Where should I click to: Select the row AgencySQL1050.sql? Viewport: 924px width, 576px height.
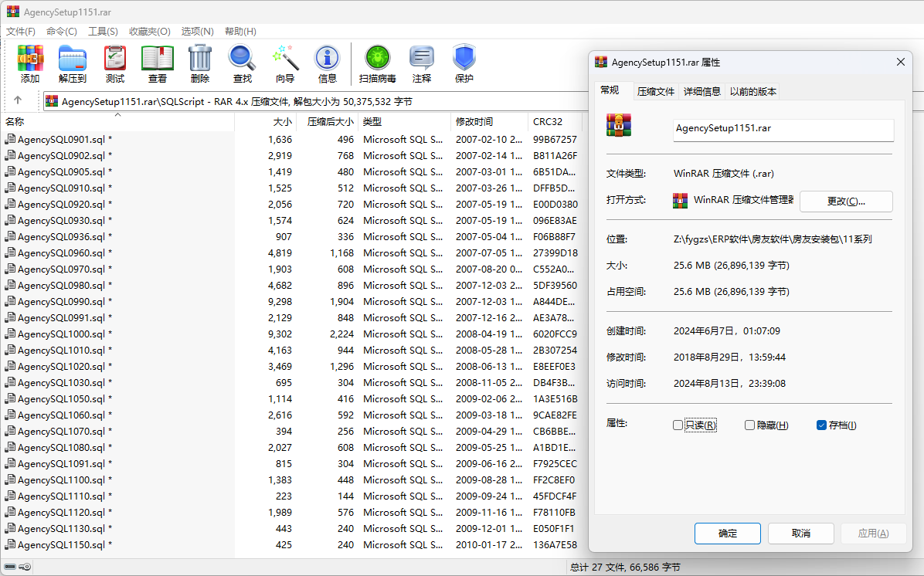click(x=294, y=398)
